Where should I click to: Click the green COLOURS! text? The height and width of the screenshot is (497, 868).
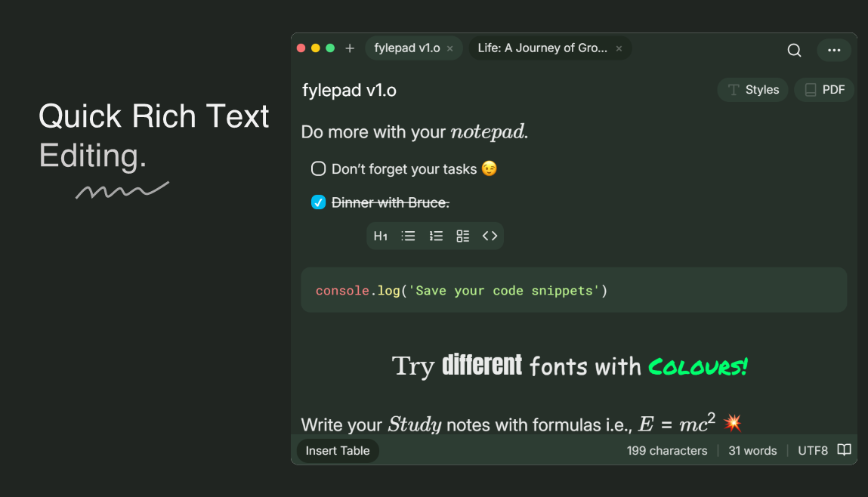point(697,366)
